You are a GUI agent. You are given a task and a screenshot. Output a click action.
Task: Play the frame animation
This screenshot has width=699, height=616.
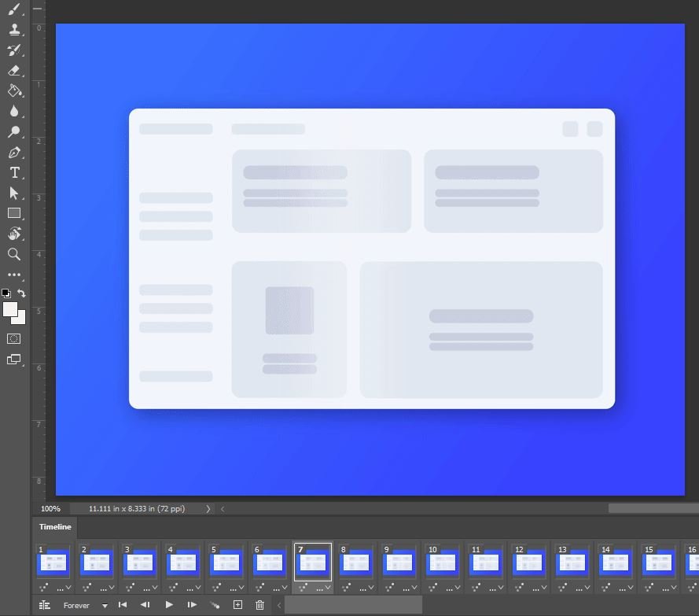tap(169, 605)
